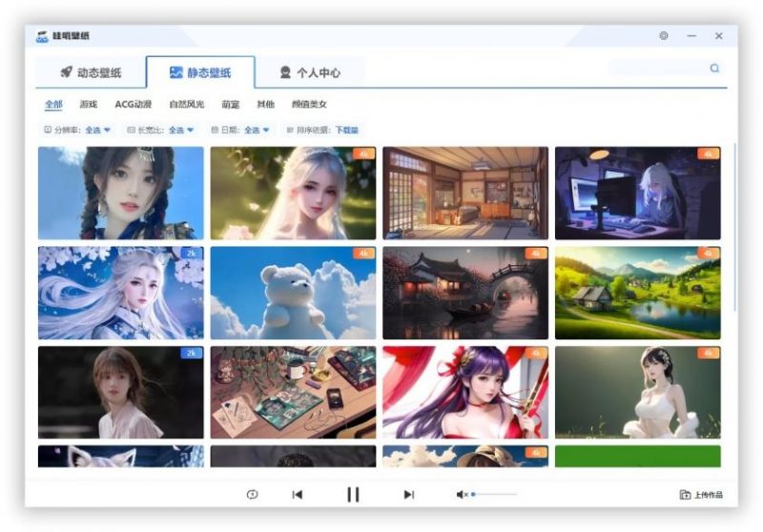Open the Japanese room interior wallpaper
Image resolution: width=763 pixels, height=532 pixels.
pos(465,193)
